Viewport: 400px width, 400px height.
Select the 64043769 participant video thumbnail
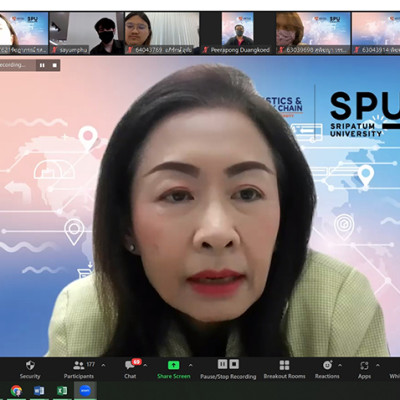(x=162, y=33)
